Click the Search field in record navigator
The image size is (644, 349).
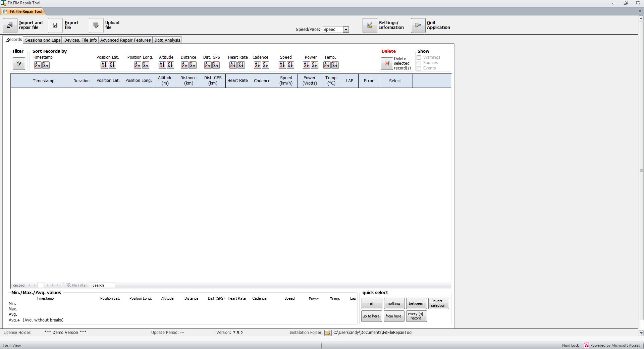click(103, 285)
